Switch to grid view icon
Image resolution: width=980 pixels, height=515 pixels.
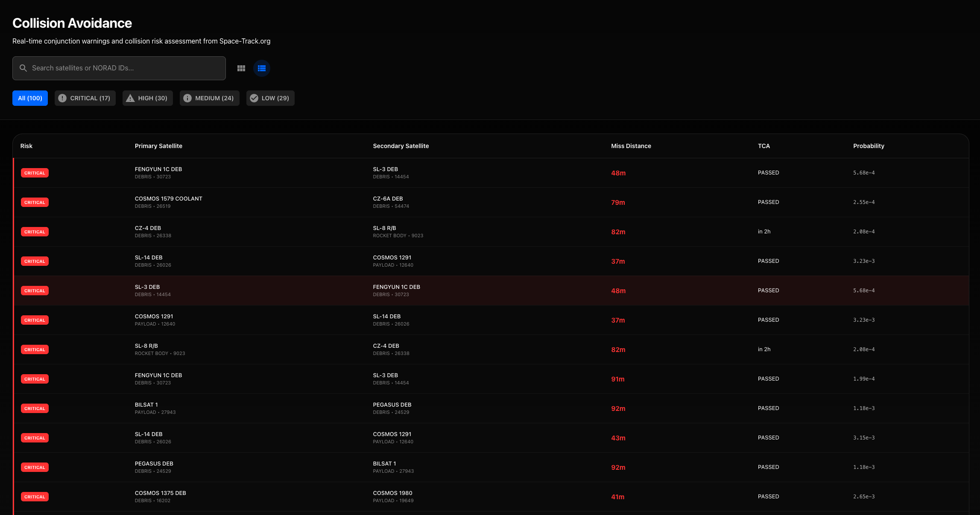241,68
